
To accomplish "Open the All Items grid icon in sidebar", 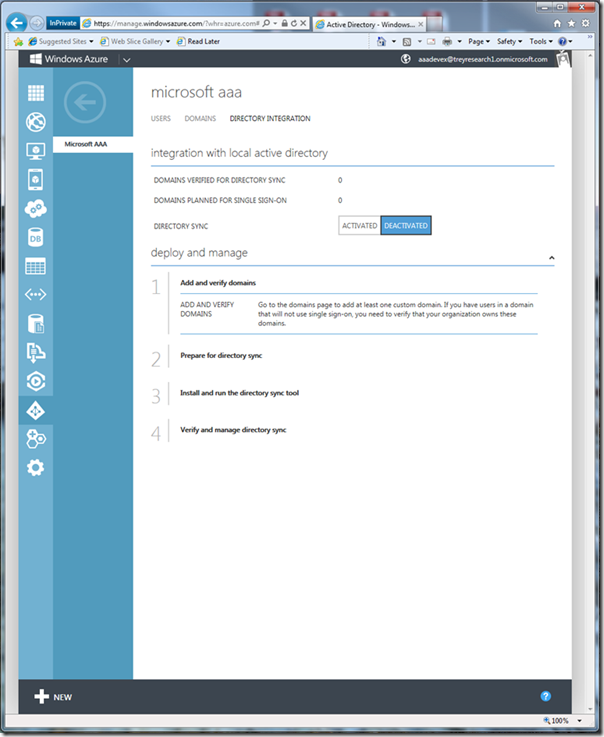I will pyautogui.click(x=36, y=93).
